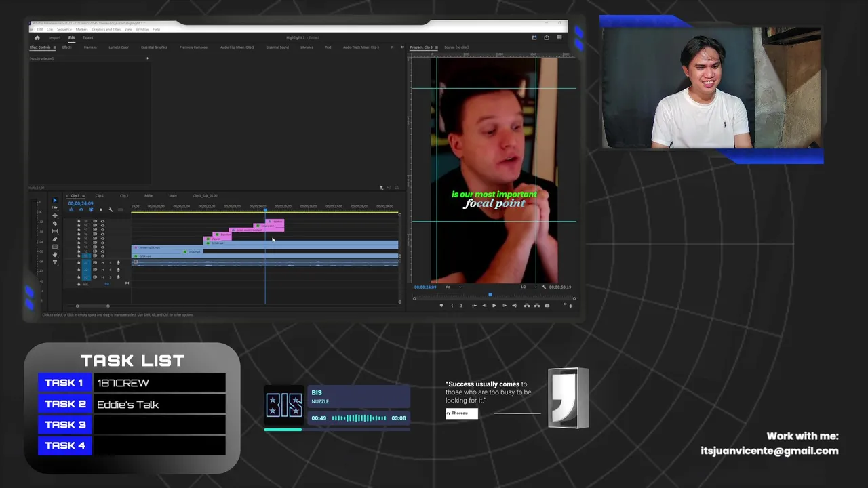Step back one frame in Program monitor

pyautogui.click(x=484, y=306)
